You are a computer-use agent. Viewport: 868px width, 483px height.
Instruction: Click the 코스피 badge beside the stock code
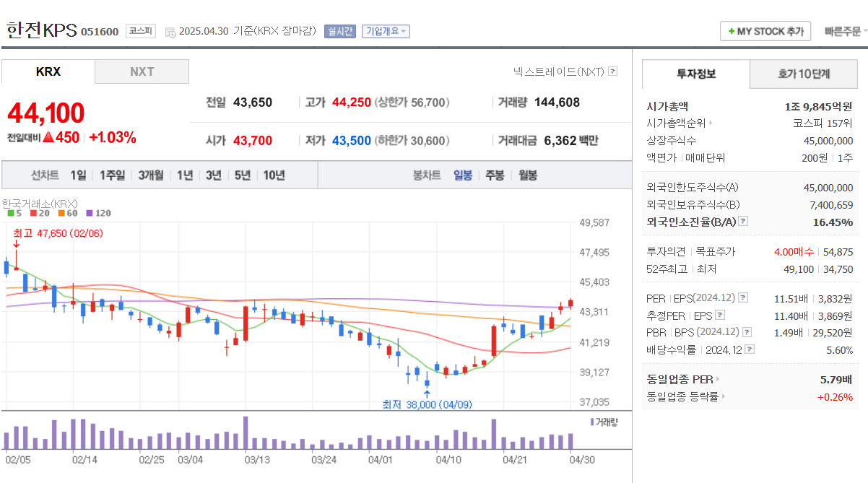[139, 31]
